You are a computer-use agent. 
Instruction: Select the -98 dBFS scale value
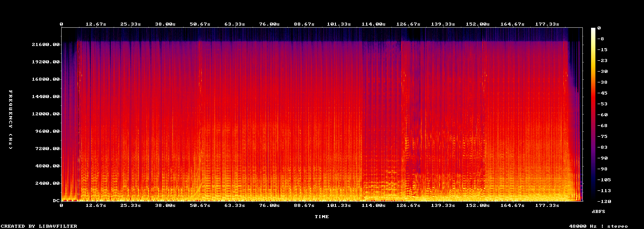point(602,169)
